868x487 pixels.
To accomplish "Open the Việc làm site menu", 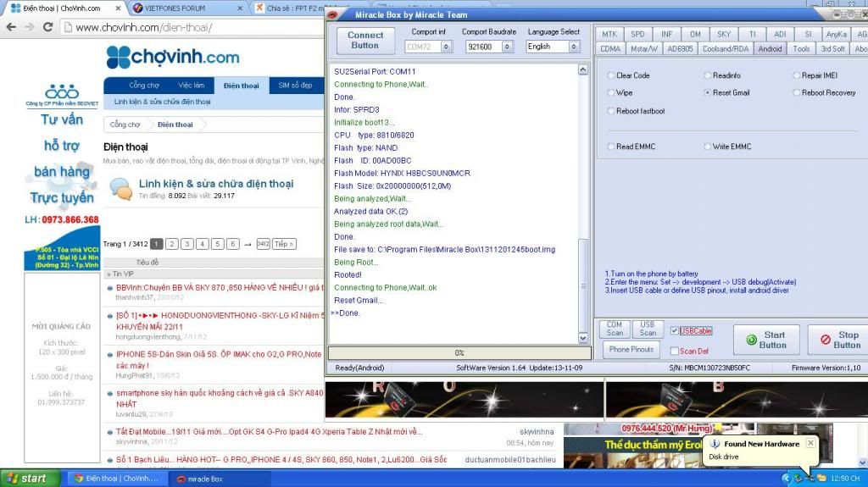I will pyautogui.click(x=191, y=86).
